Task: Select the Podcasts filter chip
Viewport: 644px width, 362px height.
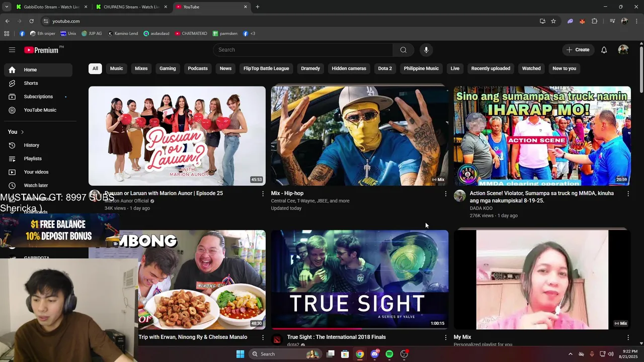Action: pos(198,68)
